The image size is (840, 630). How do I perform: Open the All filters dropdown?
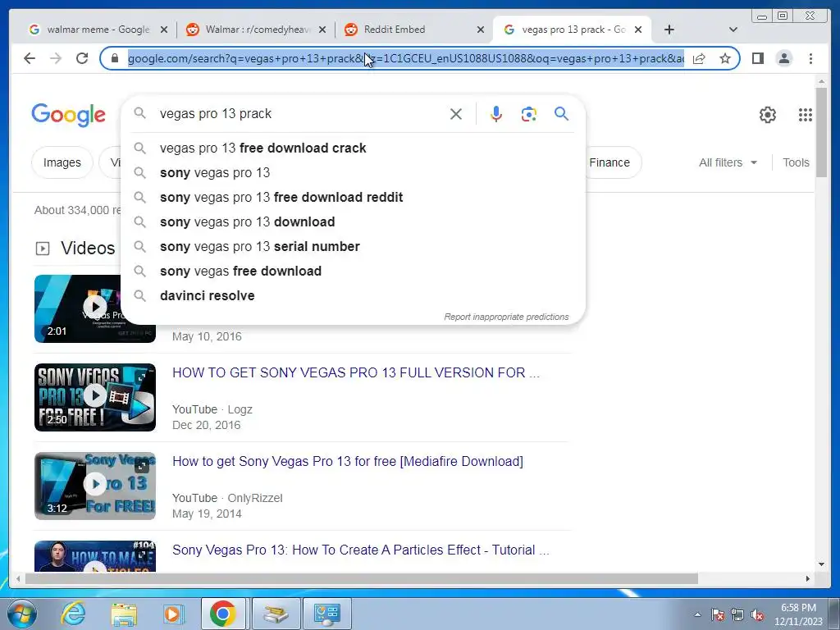pyautogui.click(x=728, y=162)
